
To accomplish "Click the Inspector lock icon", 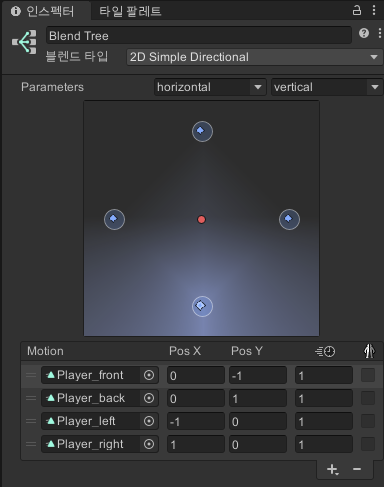I will point(357,10).
